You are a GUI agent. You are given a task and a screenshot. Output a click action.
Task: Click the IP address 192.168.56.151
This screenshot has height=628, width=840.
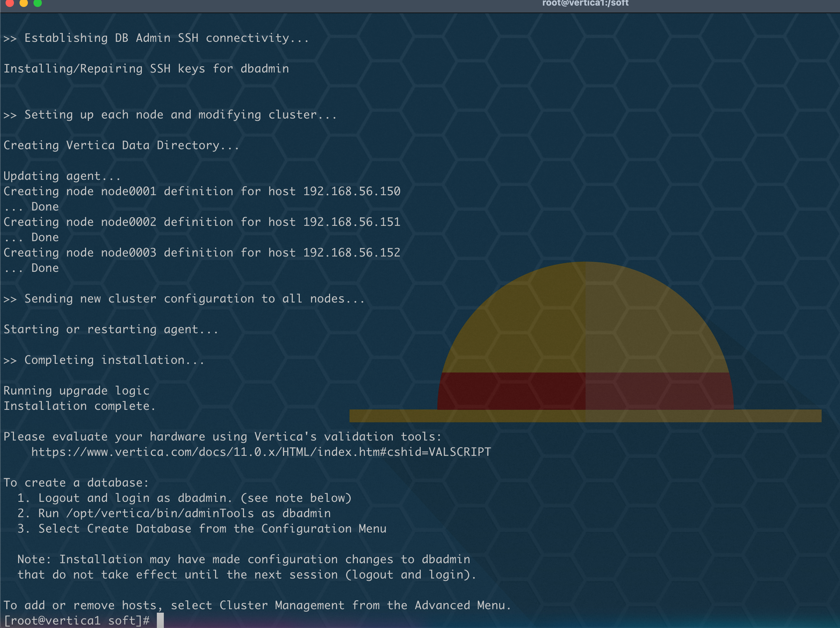click(x=351, y=222)
